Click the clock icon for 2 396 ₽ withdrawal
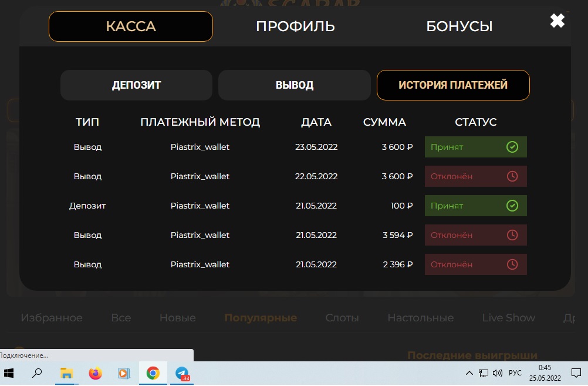588x386 pixels. pyautogui.click(x=512, y=264)
